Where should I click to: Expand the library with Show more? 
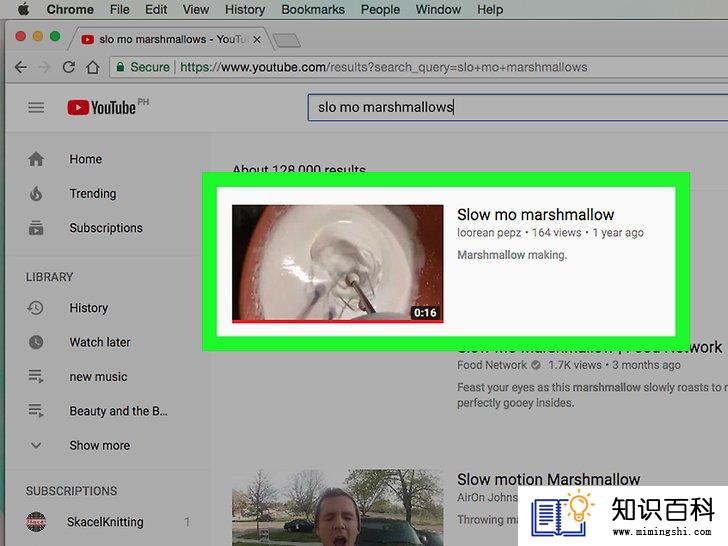[100, 445]
